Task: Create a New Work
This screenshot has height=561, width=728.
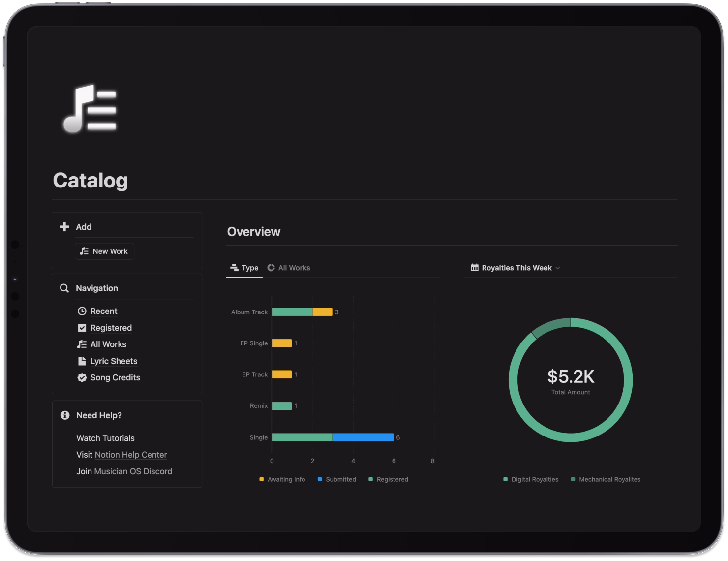Action: click(x=104, y=251)
